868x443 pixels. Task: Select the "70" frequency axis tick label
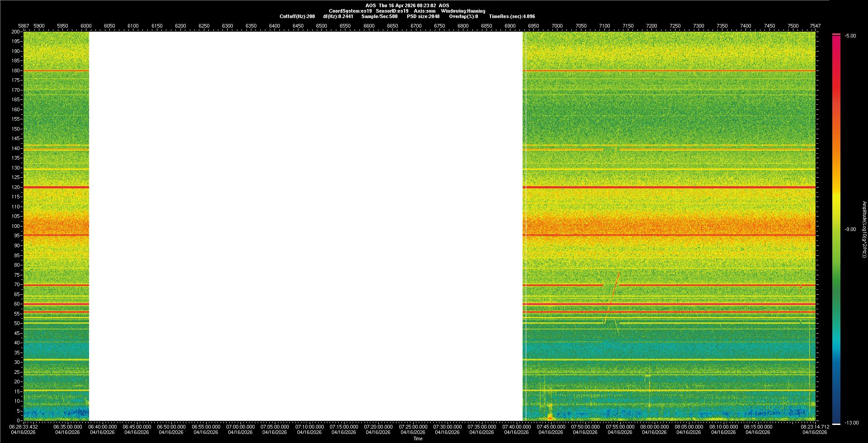click(17, 284)
